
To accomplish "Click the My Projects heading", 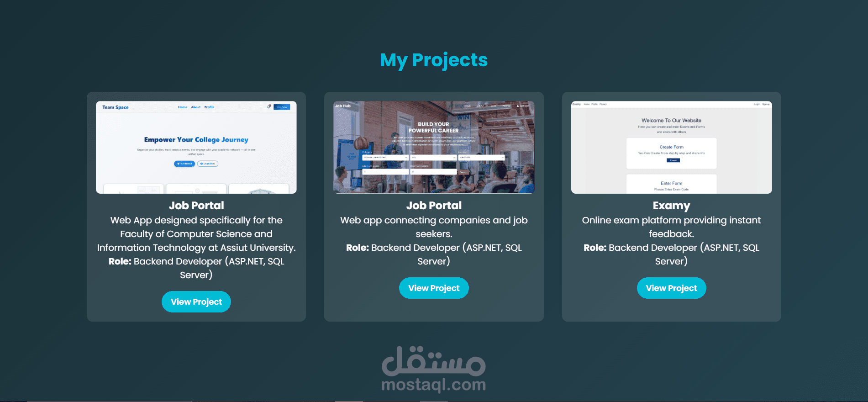I will (434, 60).
